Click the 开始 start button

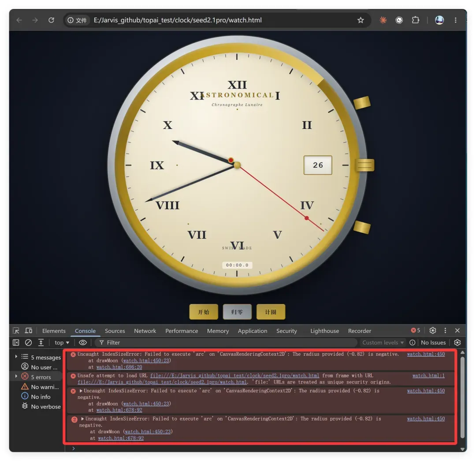tap(203, 312)
